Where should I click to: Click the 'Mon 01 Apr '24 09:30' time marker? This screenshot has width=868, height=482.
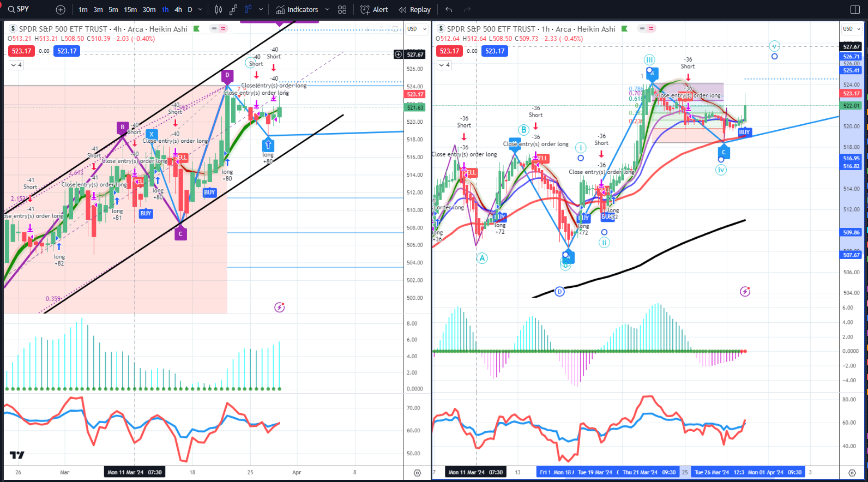[774, 472]
